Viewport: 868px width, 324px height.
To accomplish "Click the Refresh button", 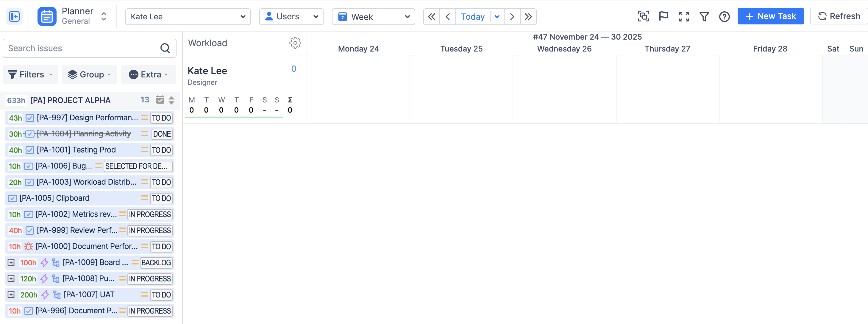I will point(839,16).
